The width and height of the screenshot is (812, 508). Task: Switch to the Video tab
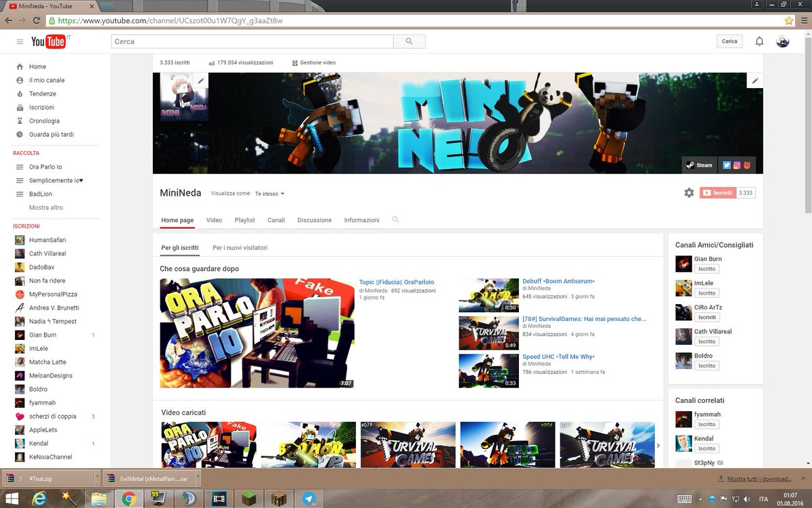click(214, 220)
